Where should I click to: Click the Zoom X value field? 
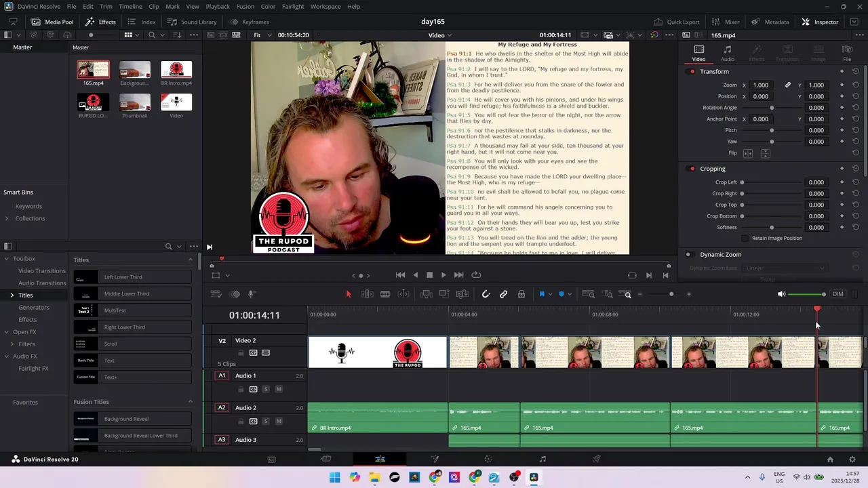point(761,85)
